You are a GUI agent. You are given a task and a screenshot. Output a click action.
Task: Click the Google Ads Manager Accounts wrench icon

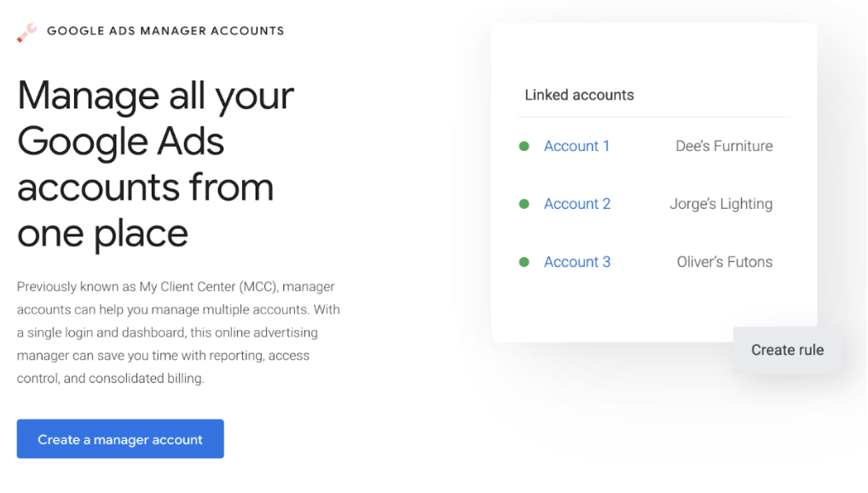click(x=26, y=31)
